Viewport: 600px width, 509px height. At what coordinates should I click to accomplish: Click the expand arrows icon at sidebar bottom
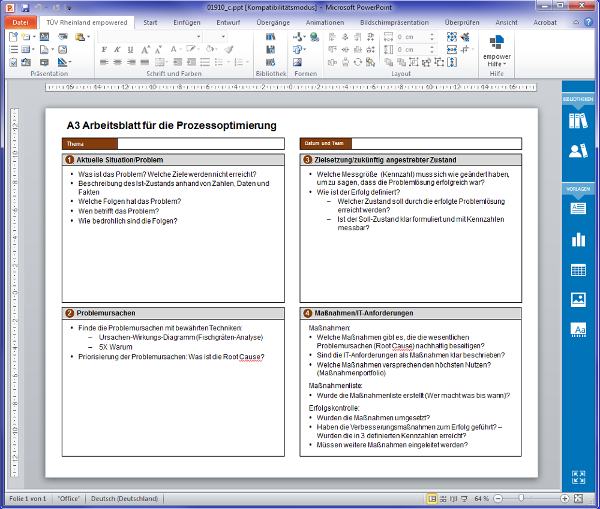(578, 478)
